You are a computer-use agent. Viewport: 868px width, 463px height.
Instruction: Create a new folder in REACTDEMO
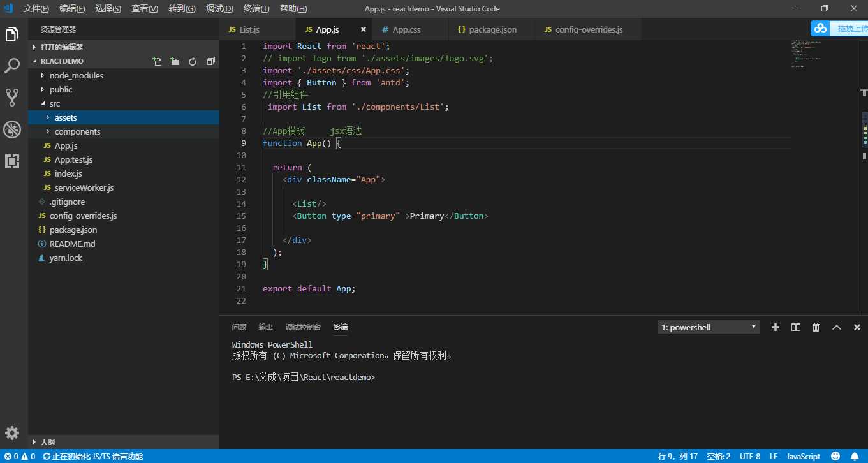tap(175, 61)
